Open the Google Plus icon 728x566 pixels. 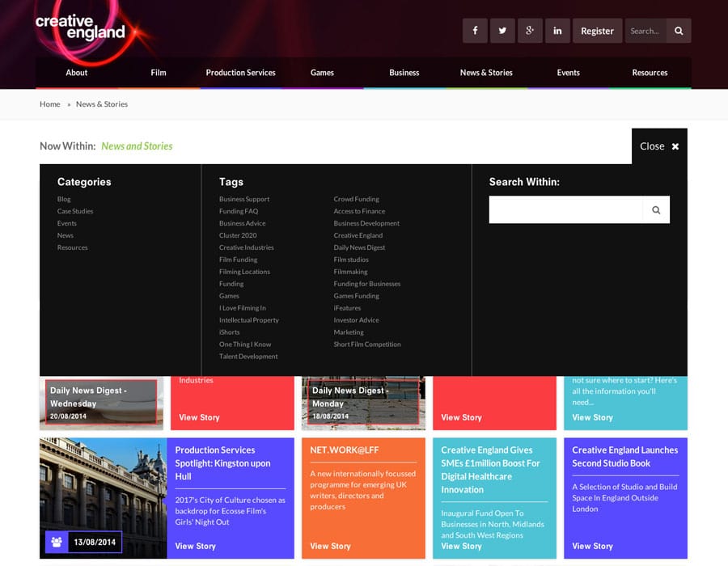[x=530, y=31]
